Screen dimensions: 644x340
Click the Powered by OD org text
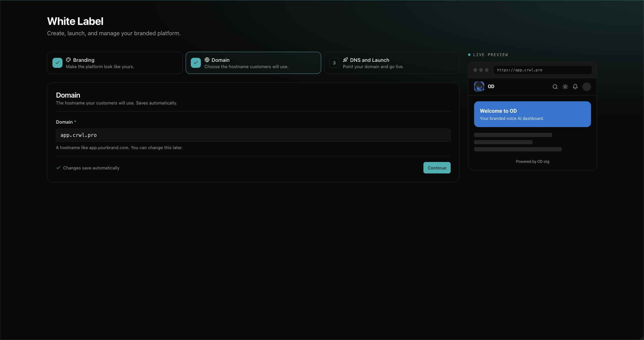pyautogui.click(x=533, y=161)
